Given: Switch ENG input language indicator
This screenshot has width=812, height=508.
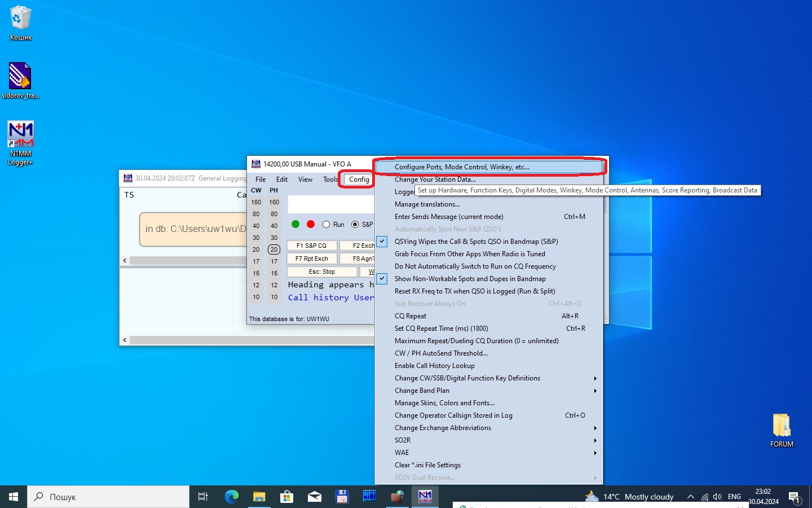Looking at the screenshot, I should click(x=734, y=497).
